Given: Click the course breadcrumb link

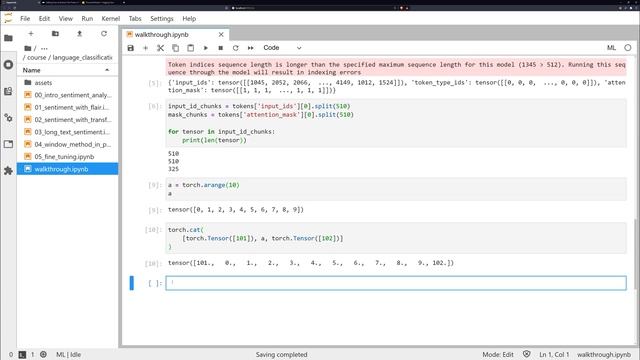Looking at the screenshot, I should click(x=37, y=58).
